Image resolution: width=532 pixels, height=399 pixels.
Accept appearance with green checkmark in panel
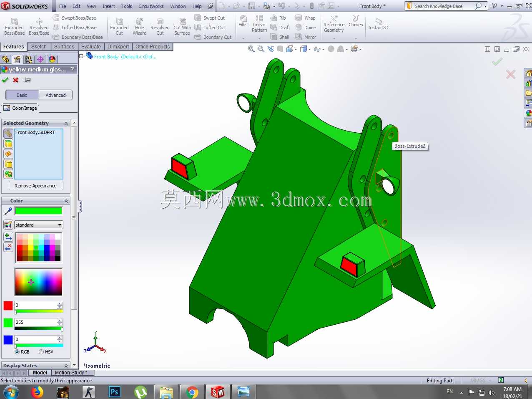point(5,80)
